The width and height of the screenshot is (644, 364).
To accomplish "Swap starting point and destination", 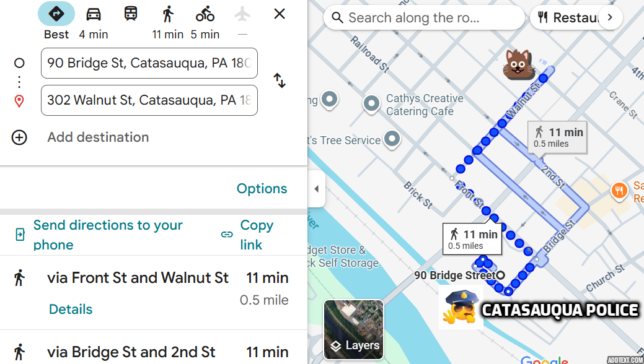I will pyautogui.click(x=280, y=80).
